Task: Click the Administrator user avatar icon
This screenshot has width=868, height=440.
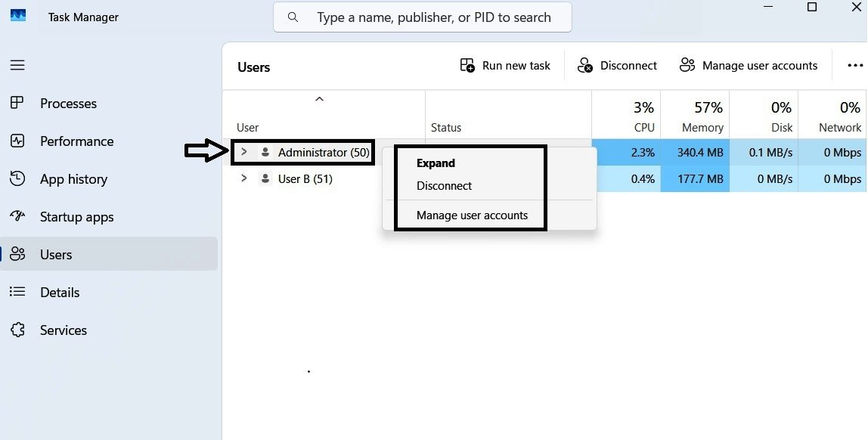Action: coord(265,152)
